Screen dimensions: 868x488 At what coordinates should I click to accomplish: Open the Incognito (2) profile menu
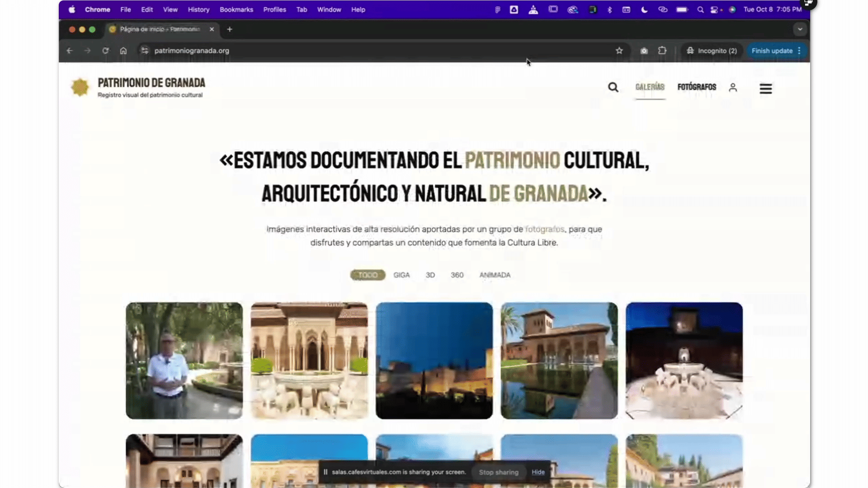pos(712,51)
